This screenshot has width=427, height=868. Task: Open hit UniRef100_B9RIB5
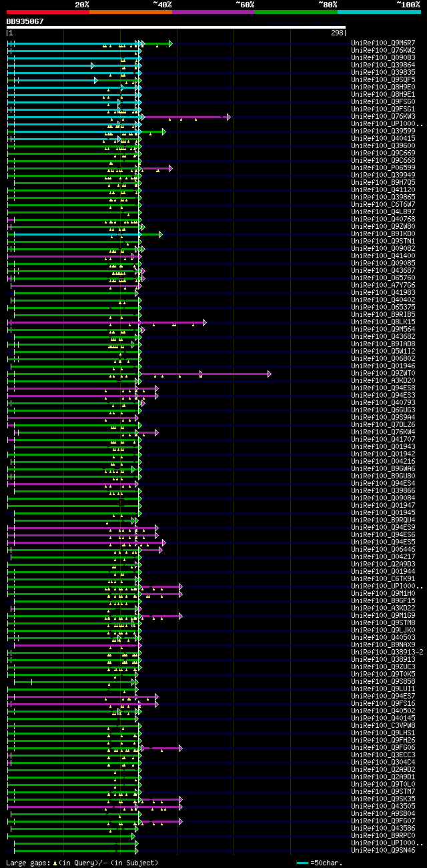click(x=383, y=315)
